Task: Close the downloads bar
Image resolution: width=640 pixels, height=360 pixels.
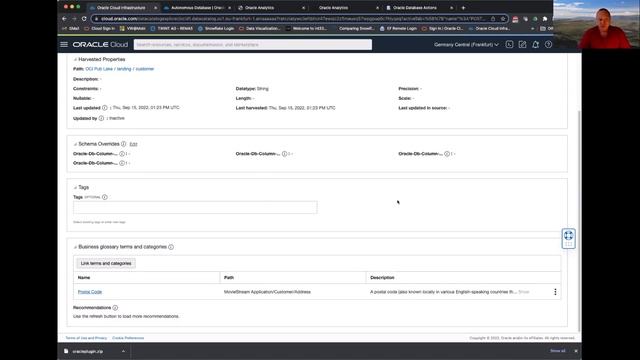Action: 576,351
